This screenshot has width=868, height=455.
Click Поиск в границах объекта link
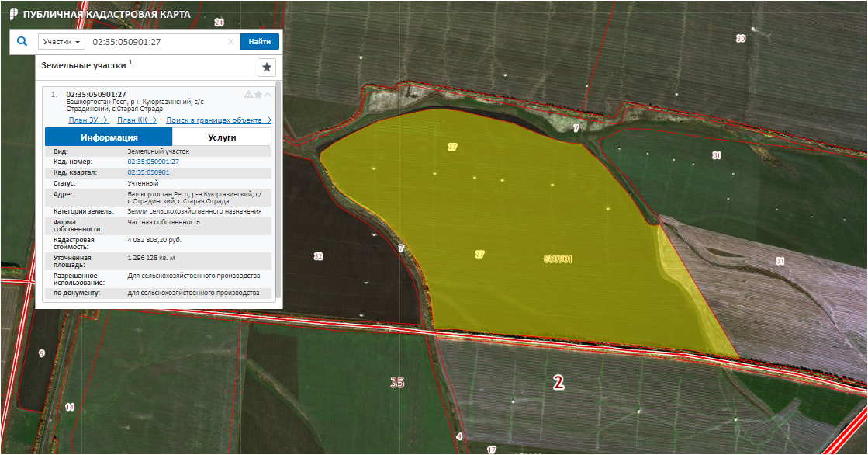click(x=219, y=120)
